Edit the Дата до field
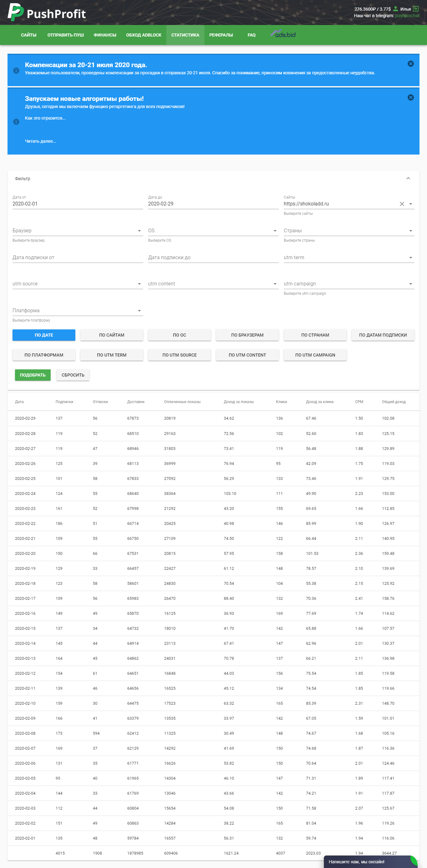Screen dimensions: 427x868 pyautogui.click(x=213, y=204)
